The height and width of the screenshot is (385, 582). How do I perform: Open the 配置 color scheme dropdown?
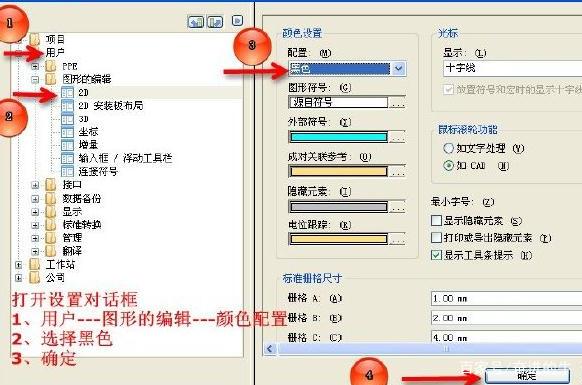coord(398,69)
